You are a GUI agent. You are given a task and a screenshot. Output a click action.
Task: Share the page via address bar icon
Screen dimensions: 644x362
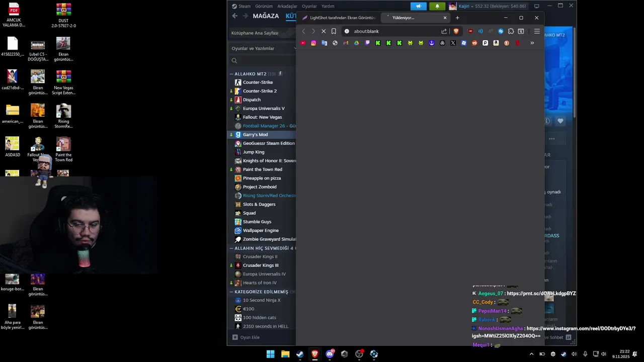click(x=444, y=31)
